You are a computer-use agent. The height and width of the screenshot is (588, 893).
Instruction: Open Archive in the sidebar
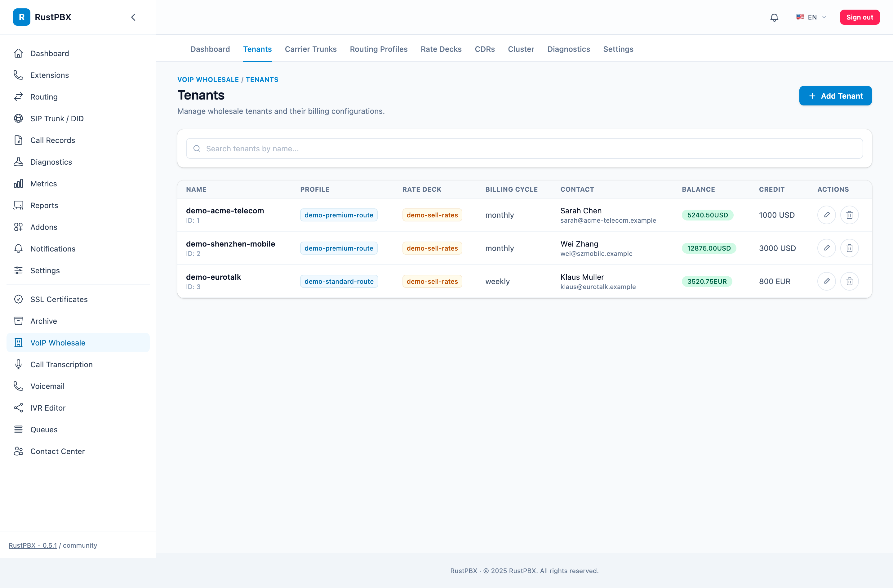pos(78,321)
